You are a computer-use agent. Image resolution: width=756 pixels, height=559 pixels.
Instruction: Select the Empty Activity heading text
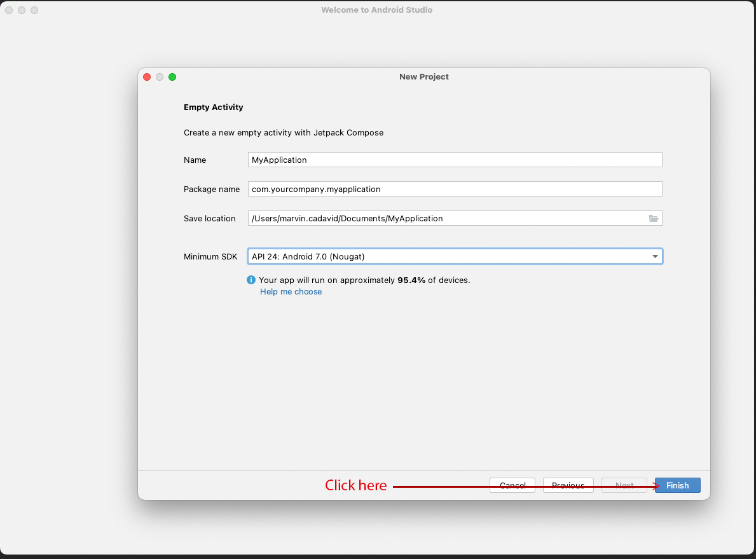[x=214, y=107]
